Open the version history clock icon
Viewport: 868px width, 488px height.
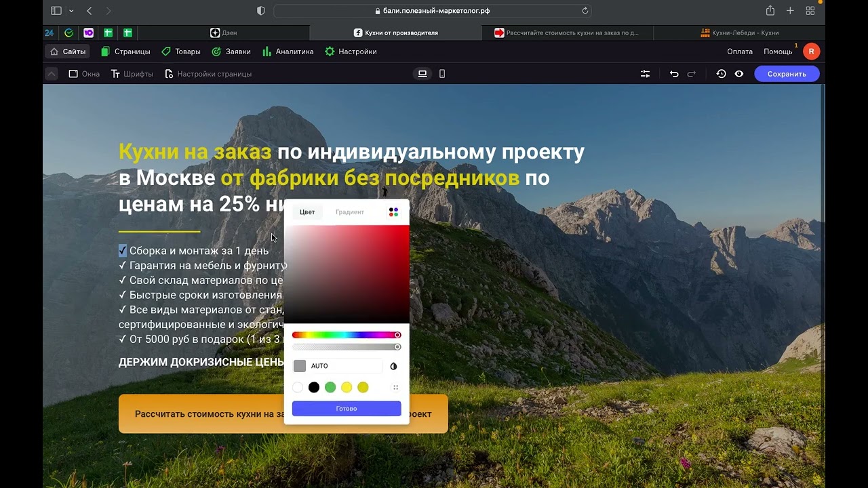pyautogui.click(x=721, y=74)
